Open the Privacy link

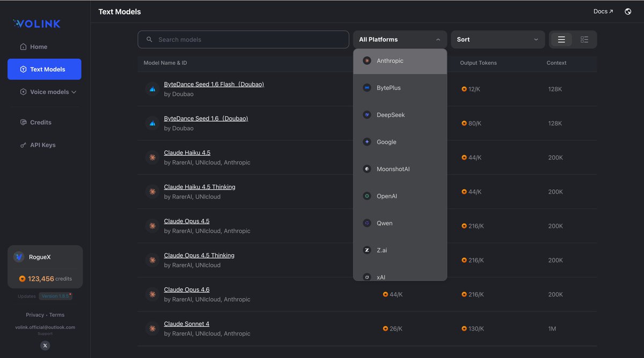tap(35, 315)
